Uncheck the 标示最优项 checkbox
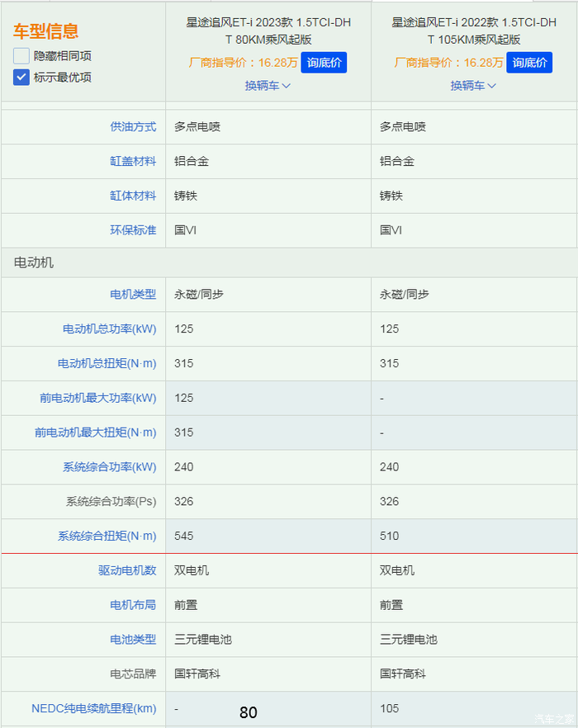This screenshot has width=578, height=728. [x=21, y=77]
